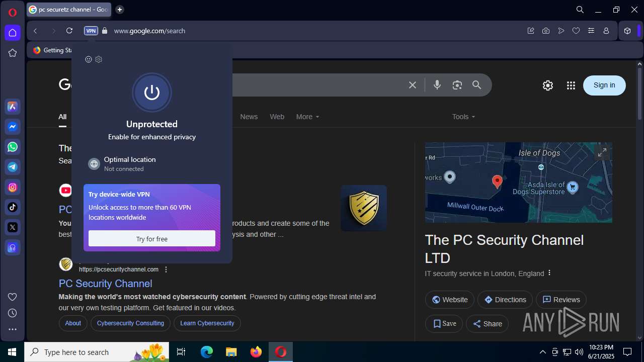The height and width of the screenshot is (362, 644).
Task: Open Google quick settings gear
Action: (x=548, y=85)
